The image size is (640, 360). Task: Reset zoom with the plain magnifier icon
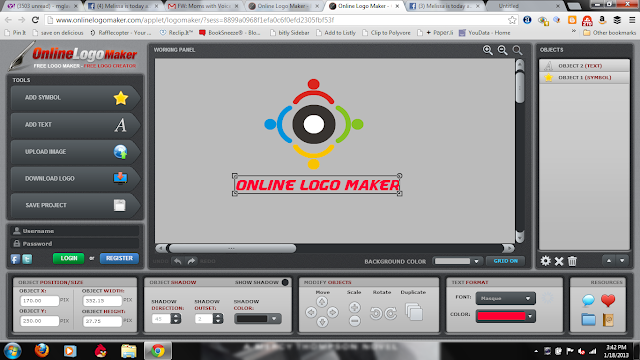(517, 50)
